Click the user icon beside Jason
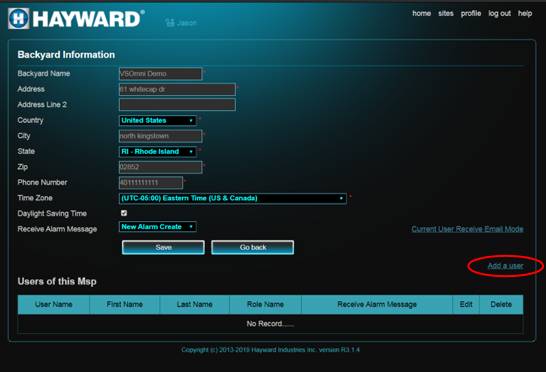This screenshot has width=546, height=372. [170, 23]
